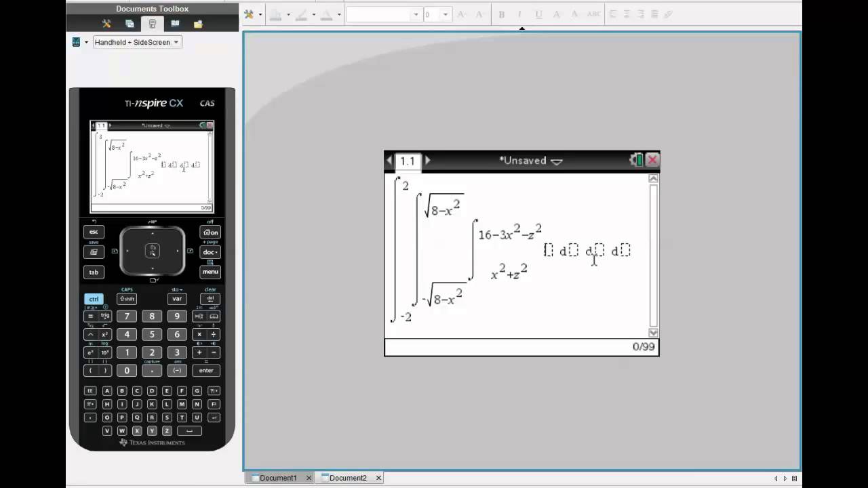
Task: Click the divide key on the keypad
Action: coord(214,334)
